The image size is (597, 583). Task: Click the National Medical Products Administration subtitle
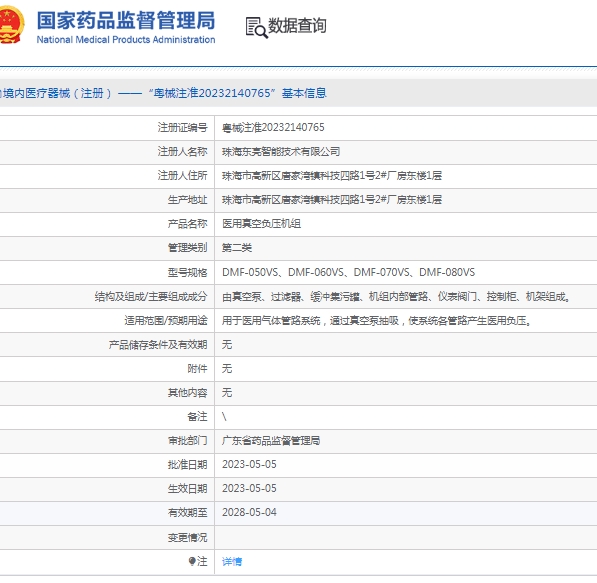click(126, 40)
